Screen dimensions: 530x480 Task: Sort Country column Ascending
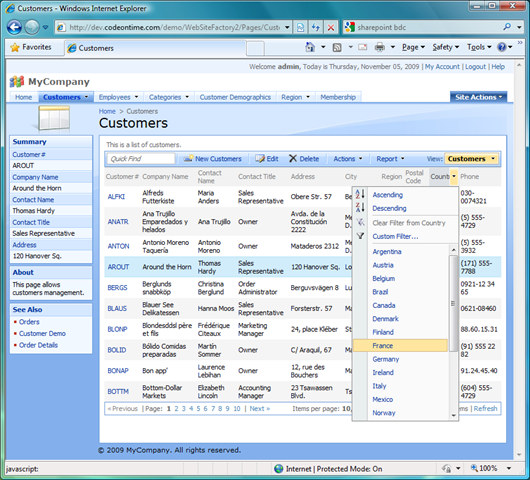(387, 195)
